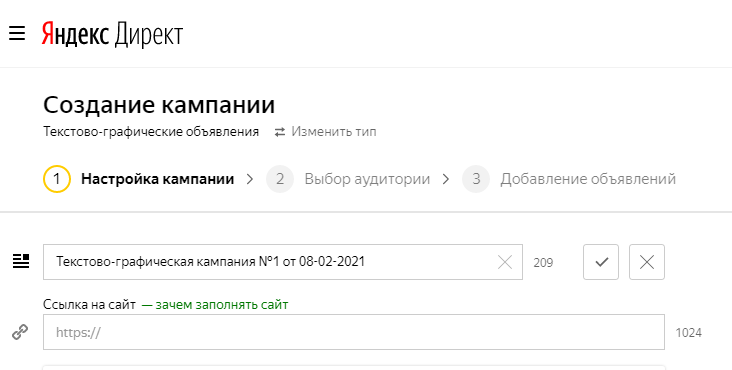Confirm campaign name with checkmark button

pyautogui.click(x=601, y=262)
